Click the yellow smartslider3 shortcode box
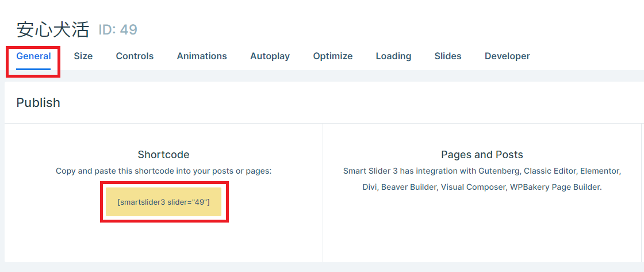The image size is (644, 272). [164, 202]
